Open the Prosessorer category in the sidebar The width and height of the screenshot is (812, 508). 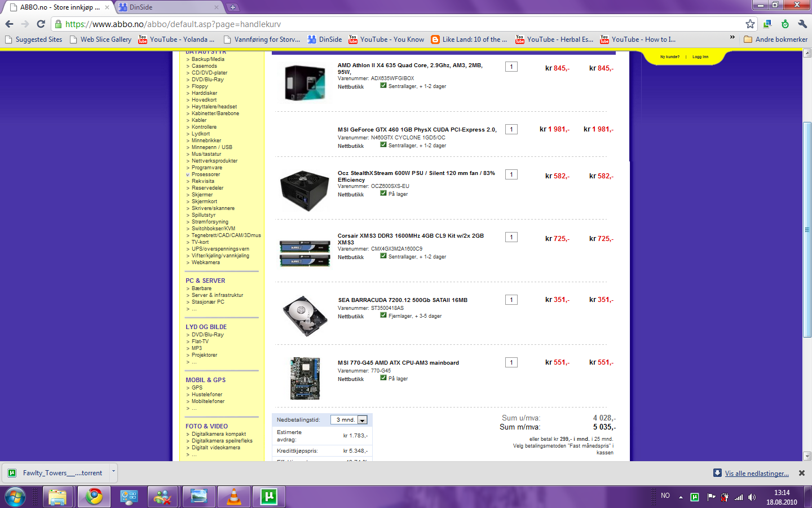click(x=206, y=174)
